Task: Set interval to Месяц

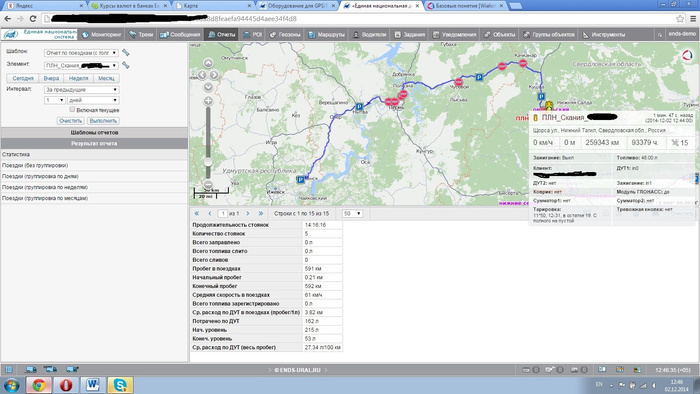Action: (x=106, y=78)
